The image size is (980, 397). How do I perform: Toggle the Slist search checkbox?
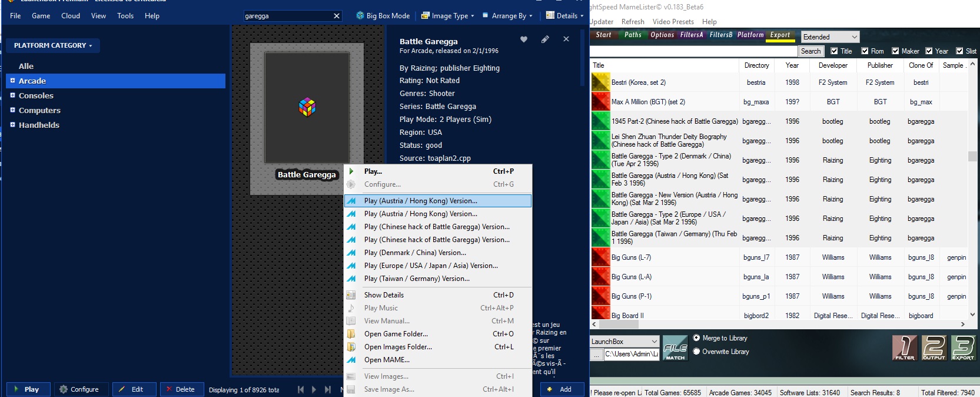click(959, 51)
